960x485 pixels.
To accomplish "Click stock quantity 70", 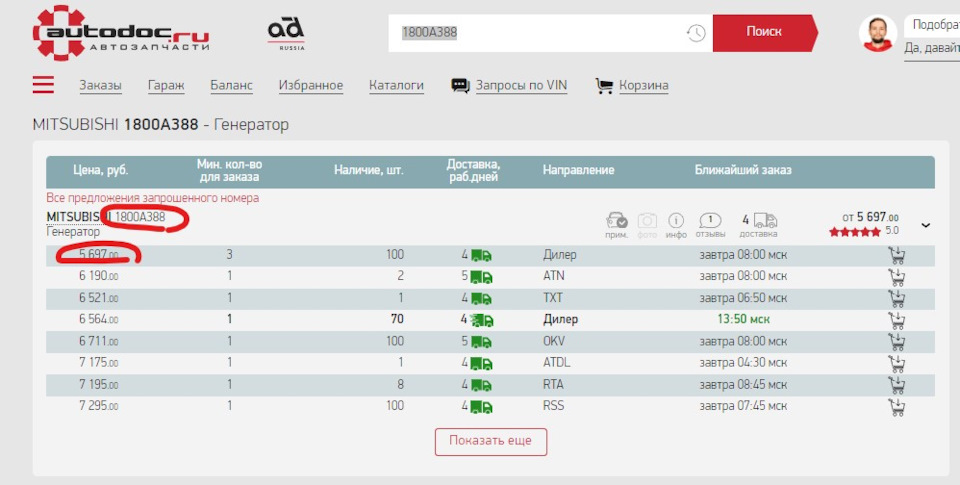I will click(x=397, y=320).
